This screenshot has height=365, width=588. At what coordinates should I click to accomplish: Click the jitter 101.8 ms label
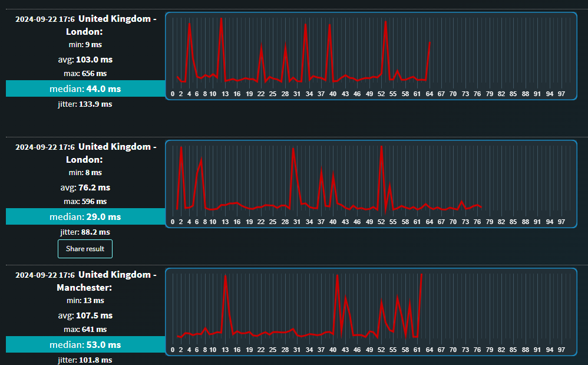pyautogui.click(x=85, y=360)
